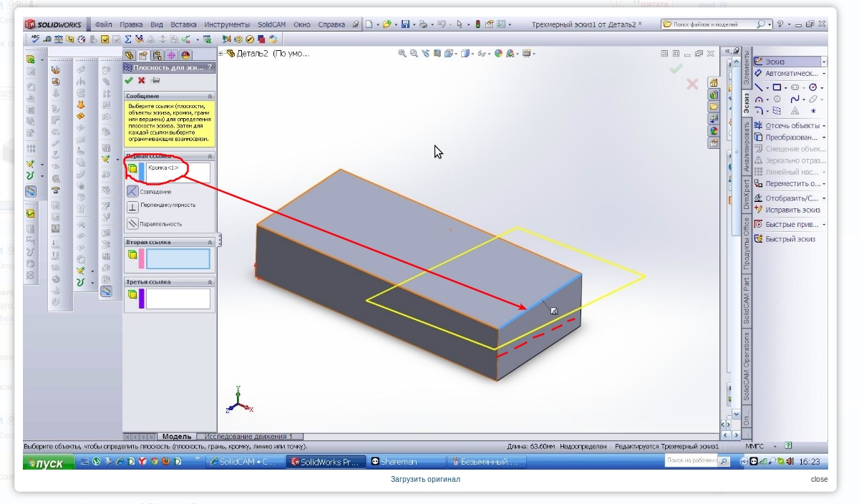Select the Spline sketch tool
This screenshot has width=859, height=504.
tap(795, 99)
